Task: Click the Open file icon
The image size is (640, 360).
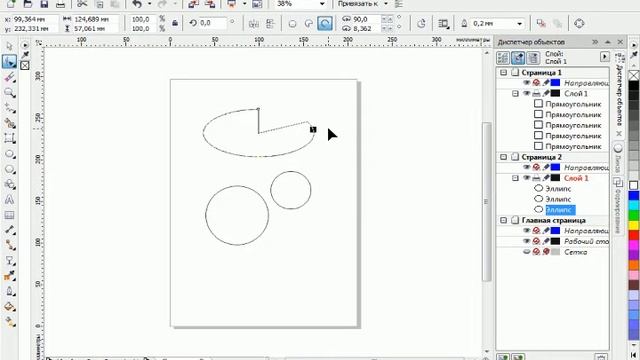Action: [27, 4]
